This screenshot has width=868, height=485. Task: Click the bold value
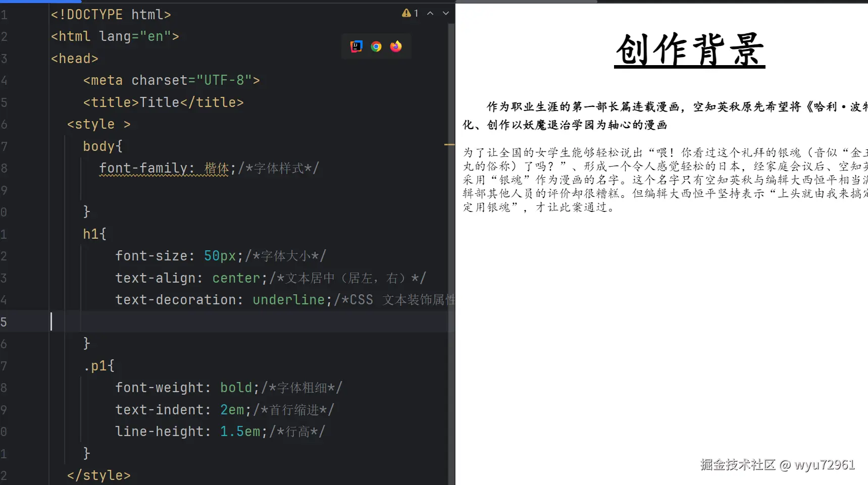[236, 388]
